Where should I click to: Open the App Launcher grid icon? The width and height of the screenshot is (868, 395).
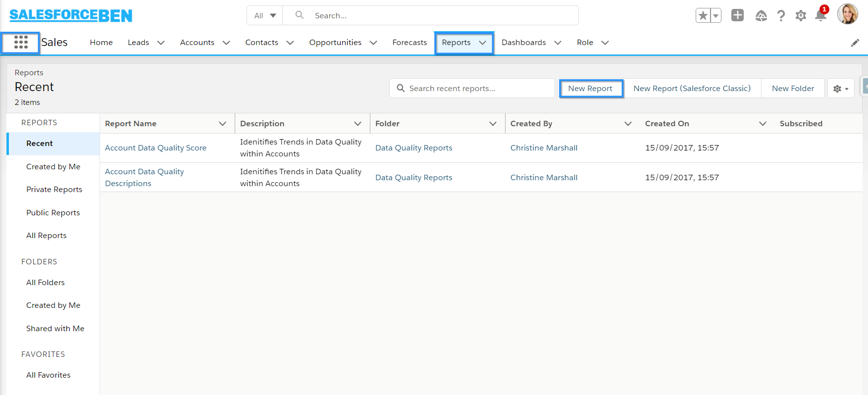[21, 43]
